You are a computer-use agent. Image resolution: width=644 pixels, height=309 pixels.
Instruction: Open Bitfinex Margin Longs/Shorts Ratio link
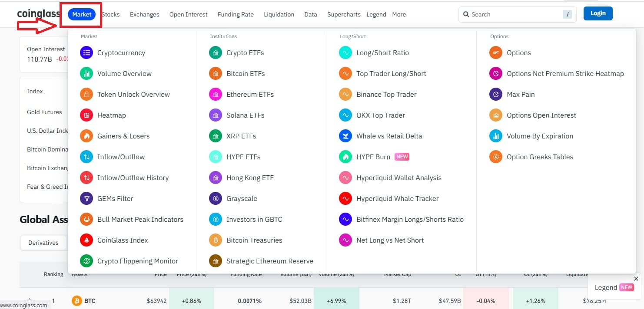[410, 219]
